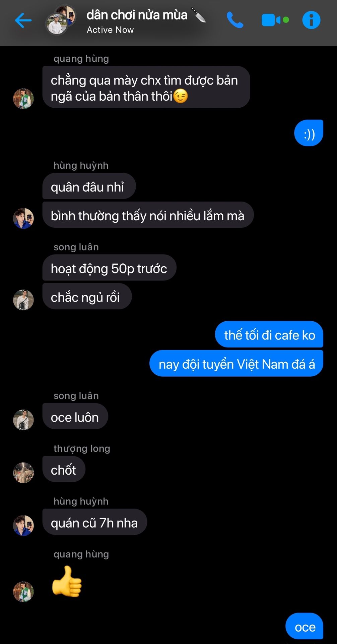Tap thượng long's avatar beside "chốt"
Viewport: 337px width, 644px height.
tap(23, 473)
